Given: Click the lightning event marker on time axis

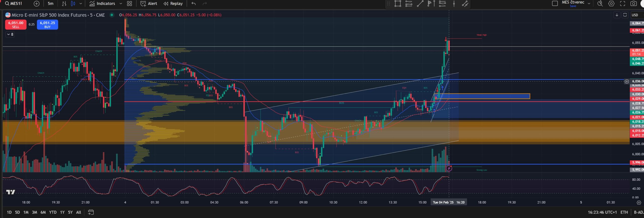Looking at the screenshot, I should (449, 168).
